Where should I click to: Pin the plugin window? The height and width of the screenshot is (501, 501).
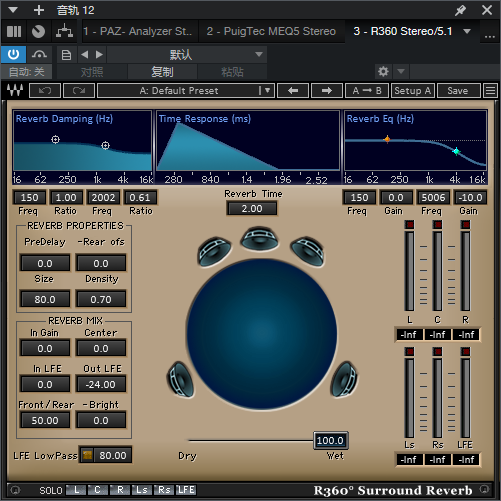(460, 10)
